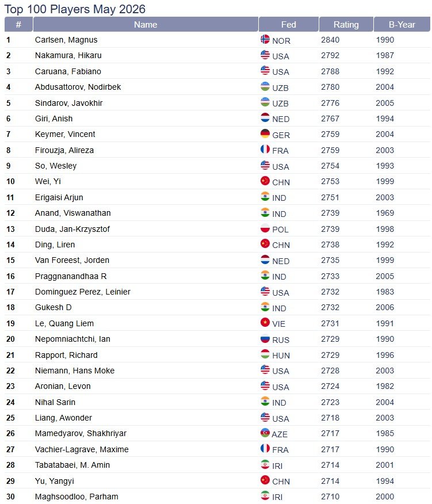Click Iran flag in Tabatabaei's row

[265, 464]
